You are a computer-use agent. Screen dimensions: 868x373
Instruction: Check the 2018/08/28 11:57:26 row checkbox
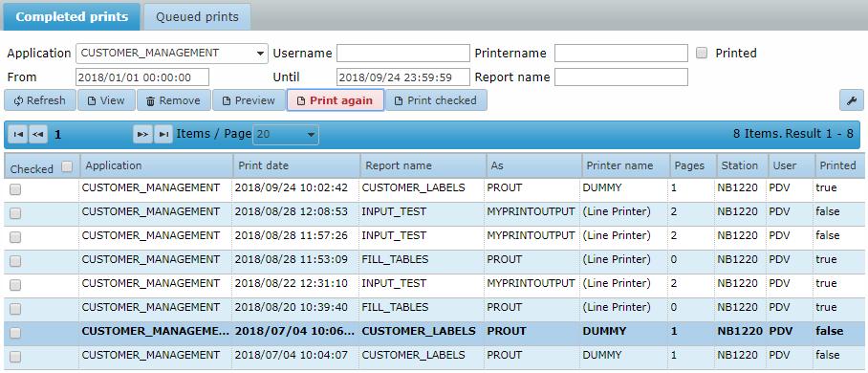click(x=15, y=237)
